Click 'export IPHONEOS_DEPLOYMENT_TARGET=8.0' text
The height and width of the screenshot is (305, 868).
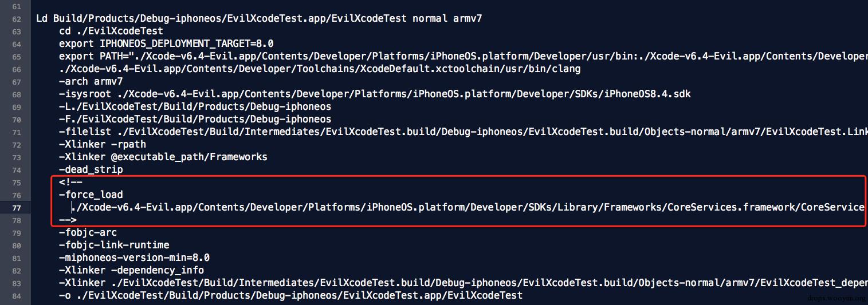click(166, 44)
